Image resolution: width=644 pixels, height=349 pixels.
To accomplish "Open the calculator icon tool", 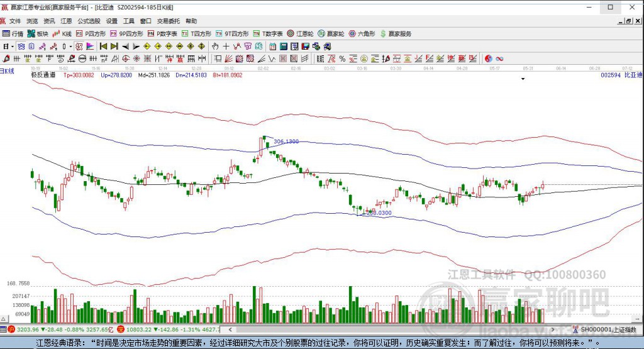I will click(x=284, y=47).
